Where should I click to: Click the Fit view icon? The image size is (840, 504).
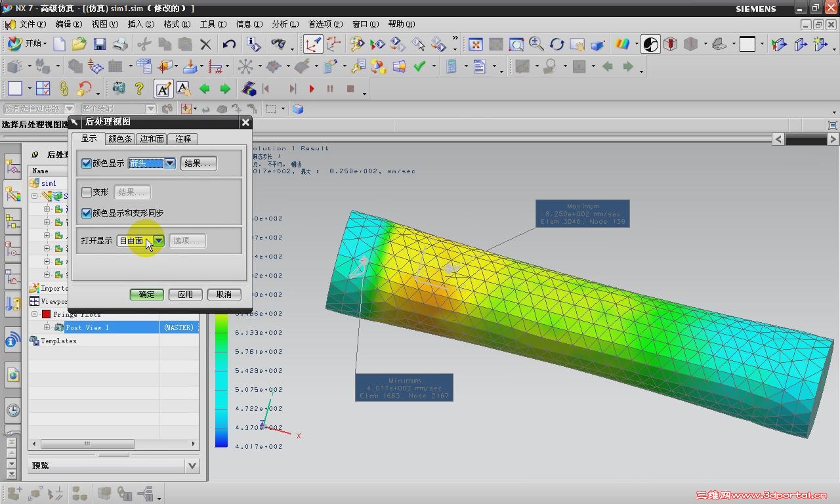pyautogui.click(x=476, y=44)
